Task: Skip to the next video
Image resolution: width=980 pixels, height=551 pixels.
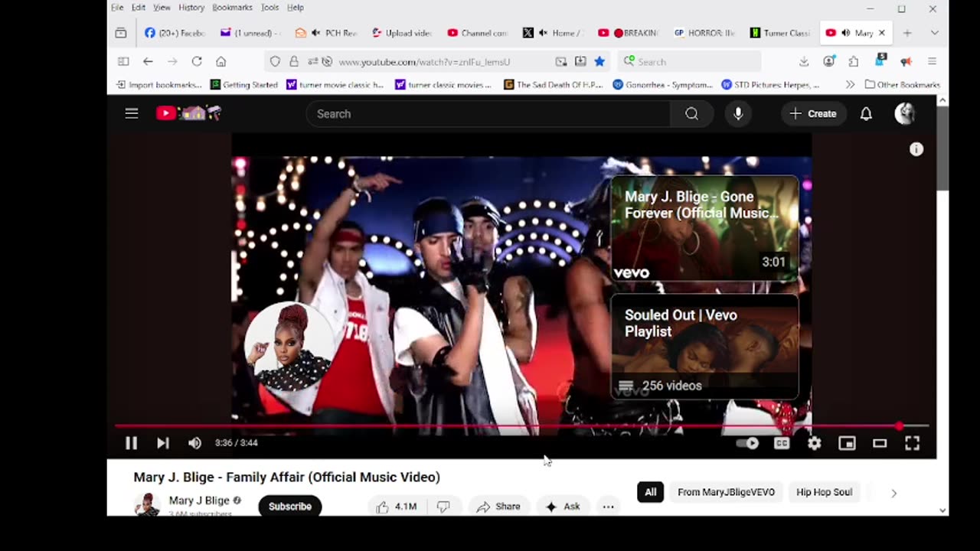Action: (163, 443)
